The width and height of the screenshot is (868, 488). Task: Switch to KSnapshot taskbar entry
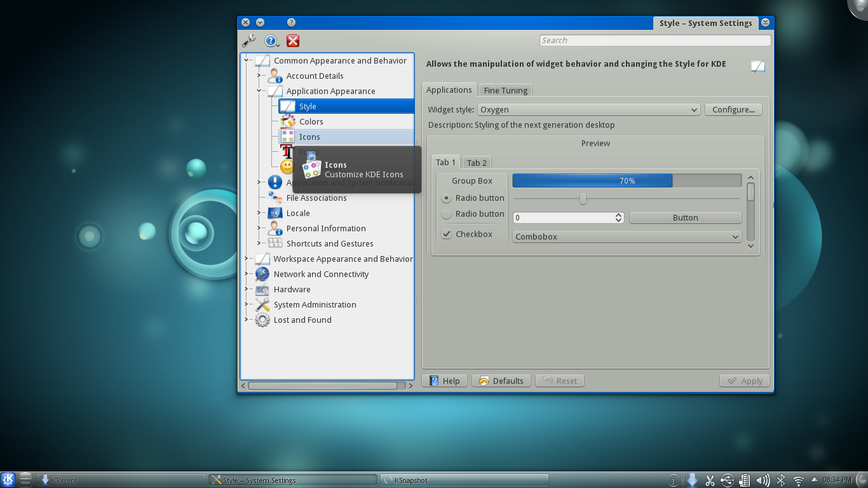[464, 480]
